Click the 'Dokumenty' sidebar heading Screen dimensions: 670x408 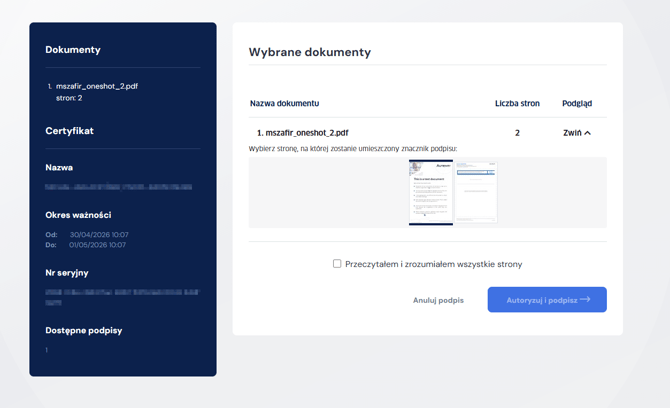point(73,50)
